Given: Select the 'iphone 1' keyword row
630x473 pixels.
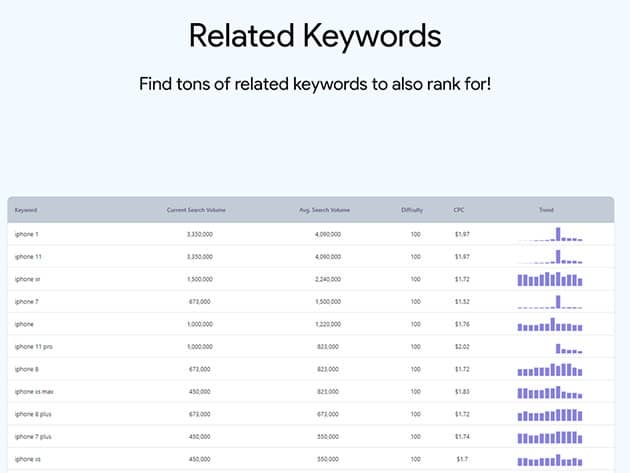Looking at the screenshot, I should coord(311,234).
